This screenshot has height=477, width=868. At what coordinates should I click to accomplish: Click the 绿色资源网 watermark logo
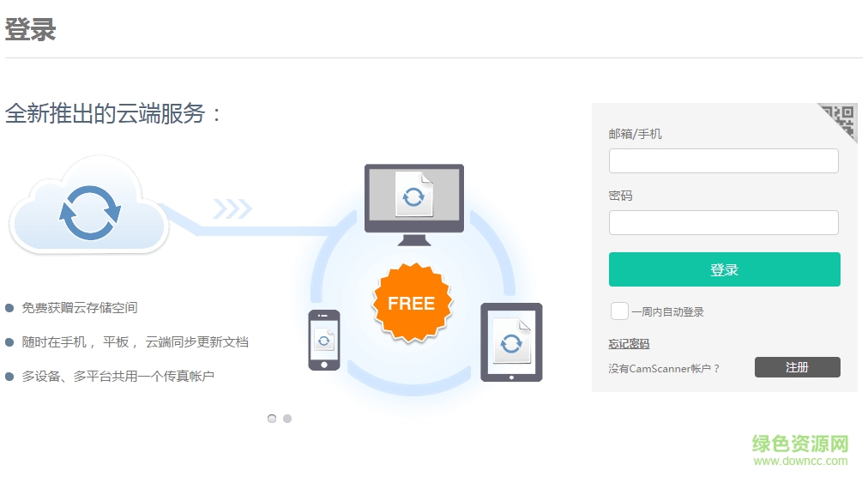(800, 444)
